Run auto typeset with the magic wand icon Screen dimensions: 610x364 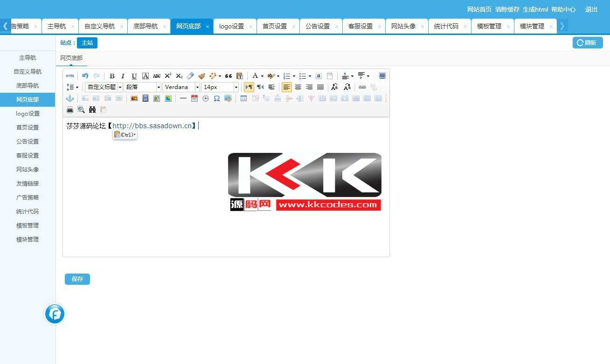coord(213,76)
